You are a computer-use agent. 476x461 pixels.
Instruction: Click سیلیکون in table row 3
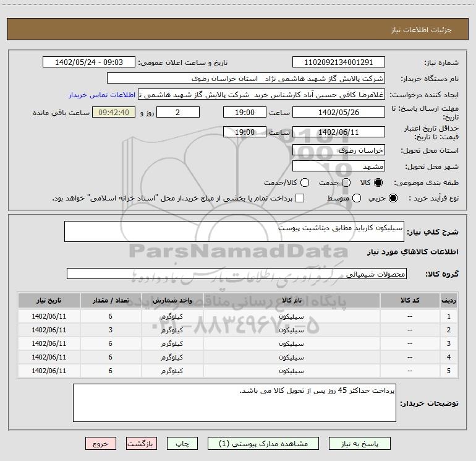[291, 343]
